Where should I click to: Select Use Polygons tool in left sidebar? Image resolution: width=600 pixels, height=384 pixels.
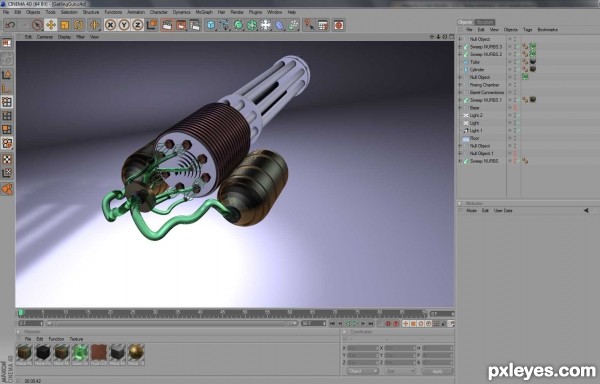click(x=7, y=129)
